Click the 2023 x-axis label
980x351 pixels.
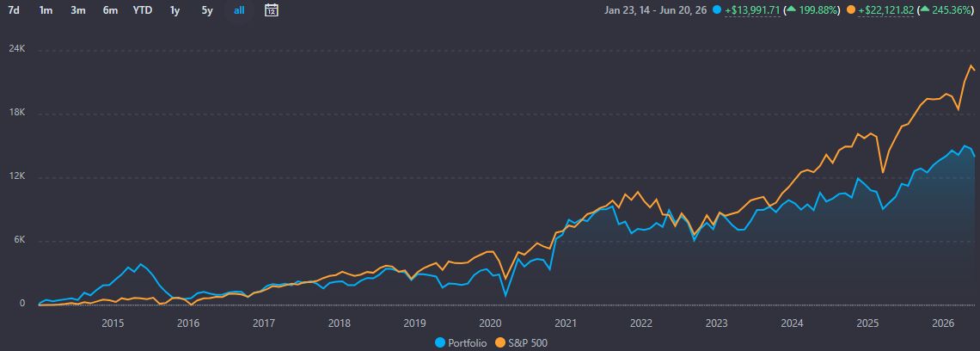coord(716,323)
